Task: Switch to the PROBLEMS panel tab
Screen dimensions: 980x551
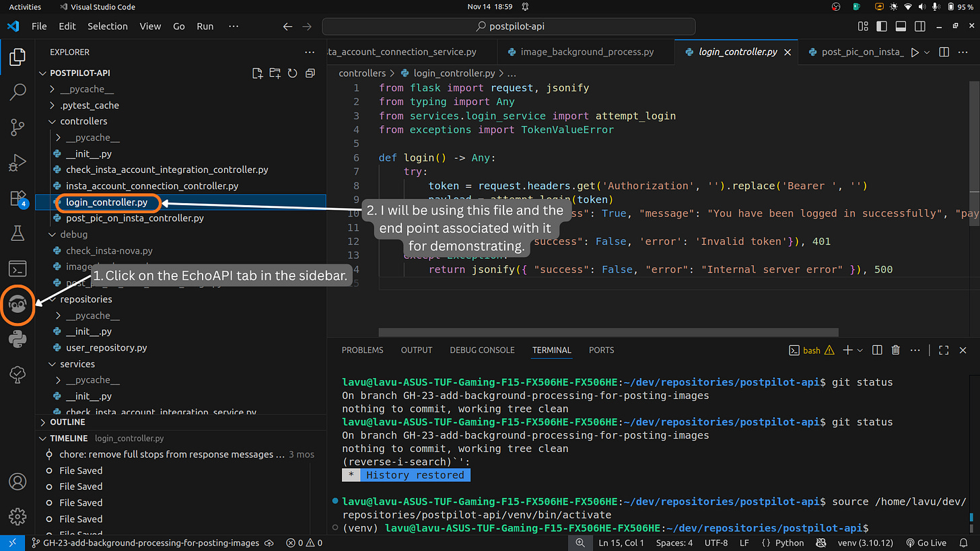Action: [x=362, y=350]
